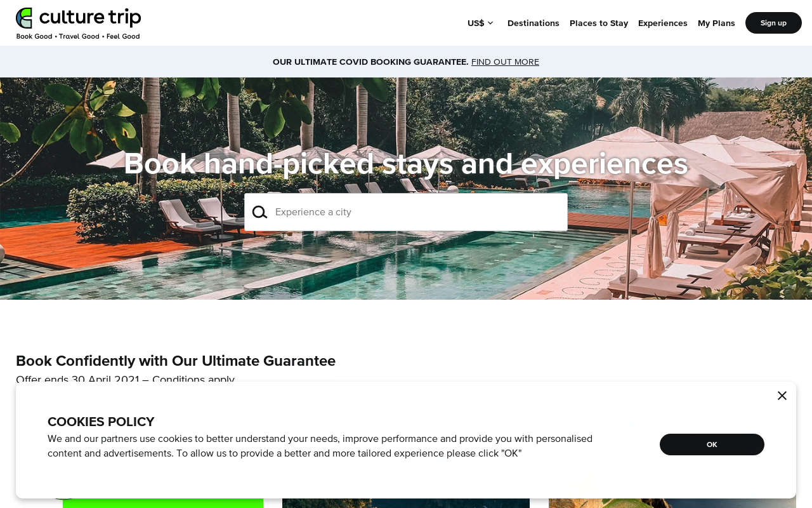Expand the currency chevron next to US$
Screen dimensions: 812x508
[490, 23]
